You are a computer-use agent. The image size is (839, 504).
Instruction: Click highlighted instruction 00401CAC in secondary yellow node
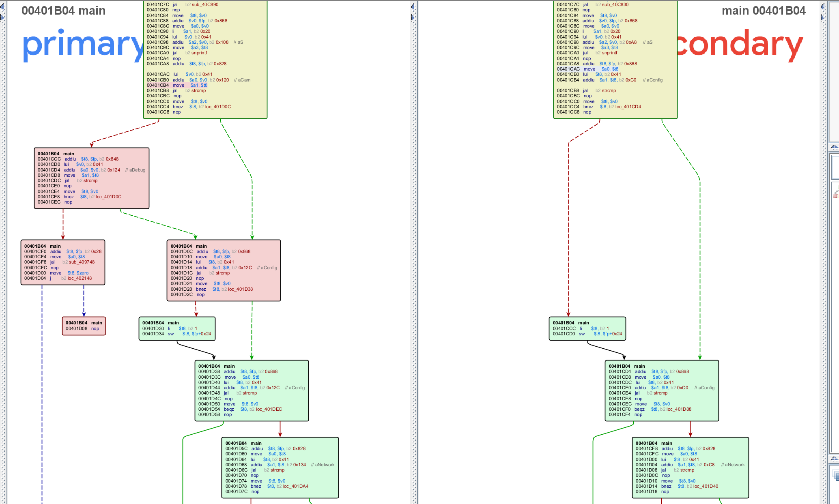tap(588, 69)
